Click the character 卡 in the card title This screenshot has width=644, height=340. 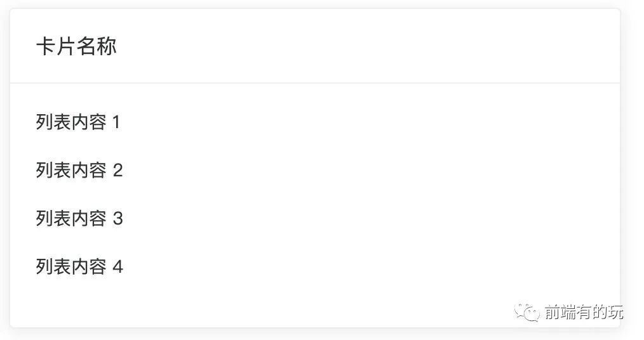(45, 46)
